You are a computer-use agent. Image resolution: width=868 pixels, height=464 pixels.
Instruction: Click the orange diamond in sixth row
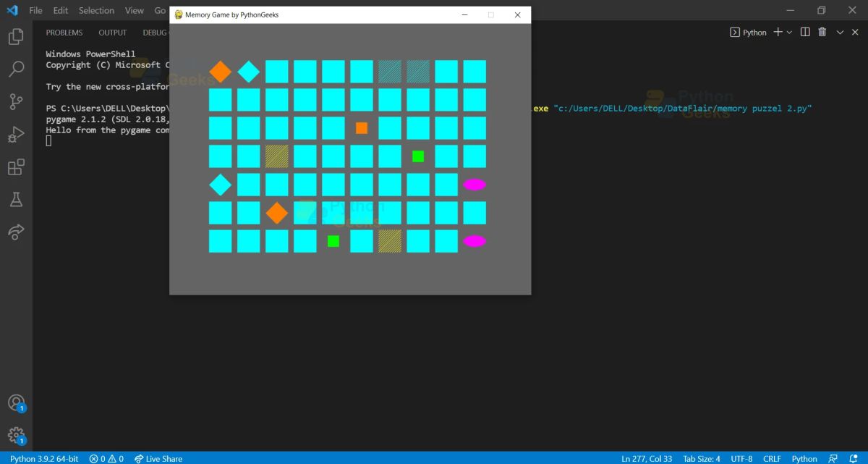(277, 213)
